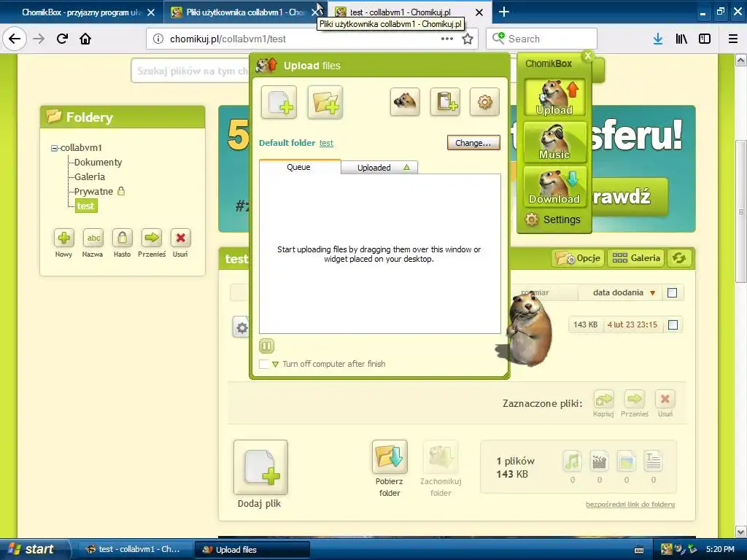
Task: Click the paste from clipboard icon in Upload files
Action: tap(446, 102)
